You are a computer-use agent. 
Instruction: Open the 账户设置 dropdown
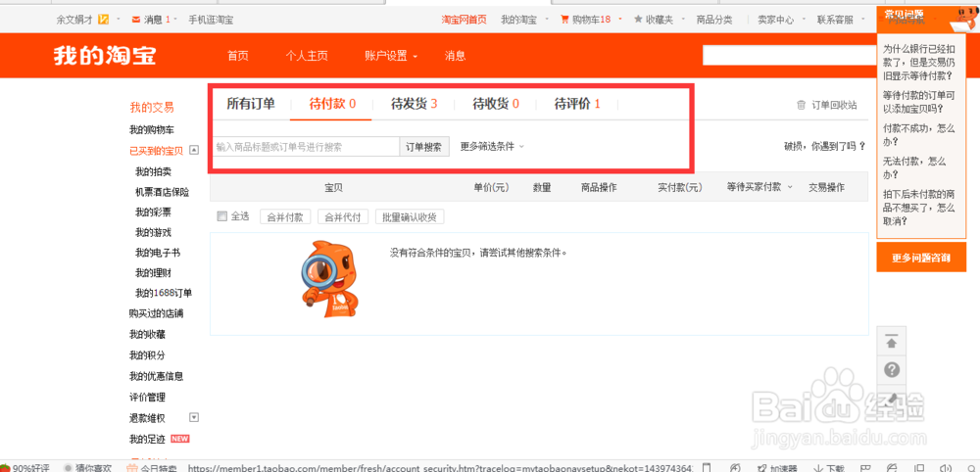click(391, 56)
